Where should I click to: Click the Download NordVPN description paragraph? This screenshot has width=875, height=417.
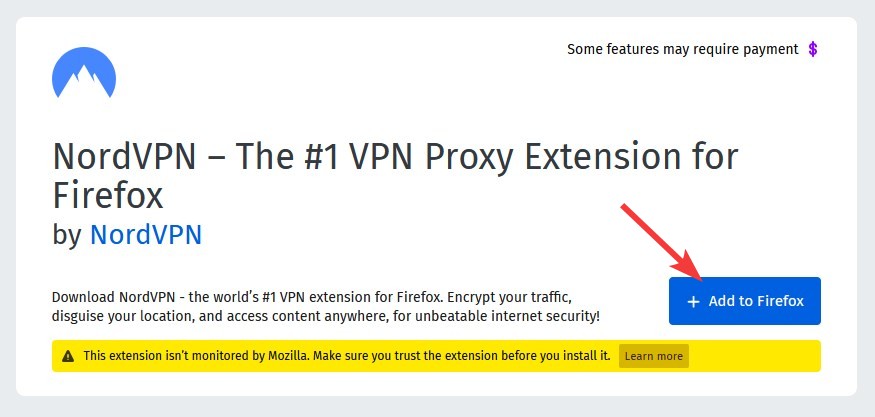coord(326,306)
